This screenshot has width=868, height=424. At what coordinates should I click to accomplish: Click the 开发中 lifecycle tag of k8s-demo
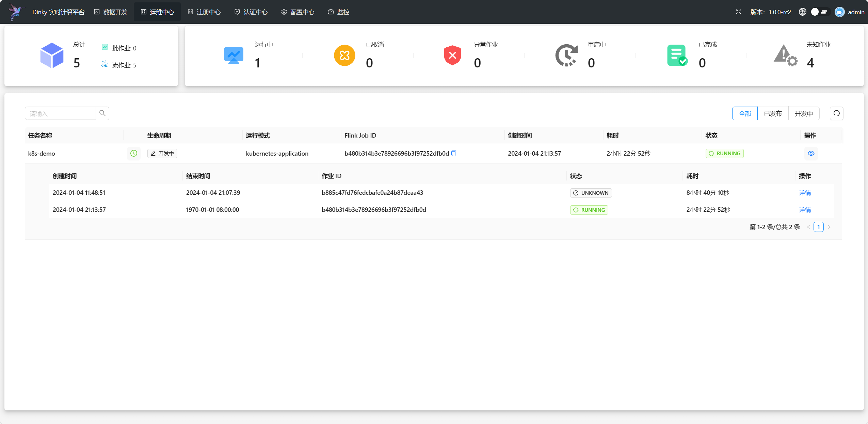pyautogui.click(x=162, y=153)
